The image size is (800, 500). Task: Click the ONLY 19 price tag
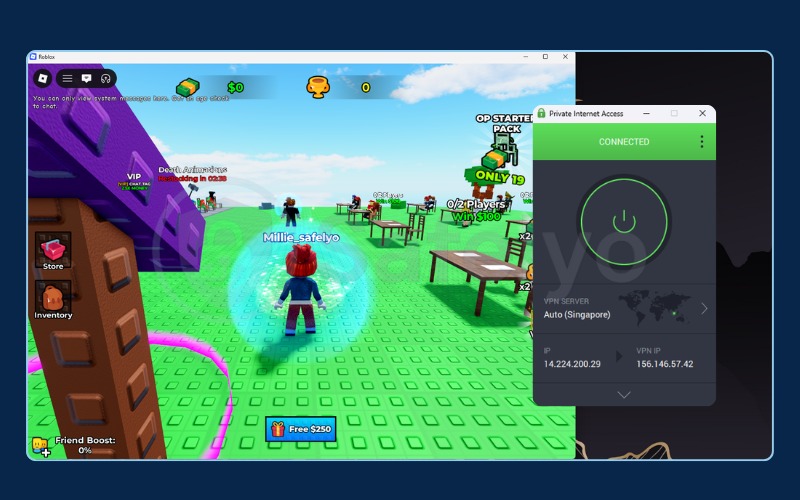(499, 177)
